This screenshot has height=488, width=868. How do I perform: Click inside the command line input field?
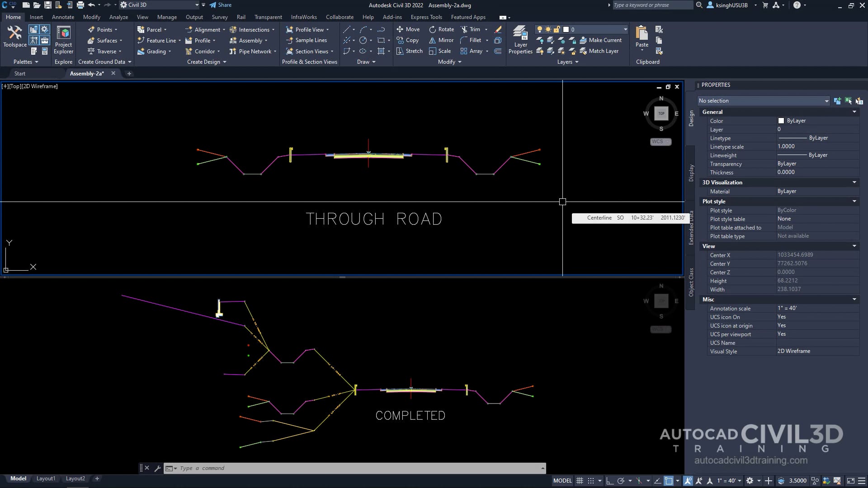point(316,468)
